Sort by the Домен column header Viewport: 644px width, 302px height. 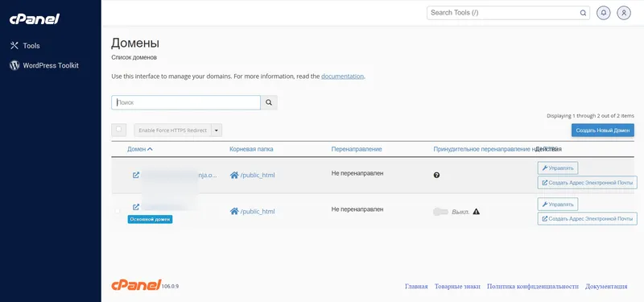[139, 149]
